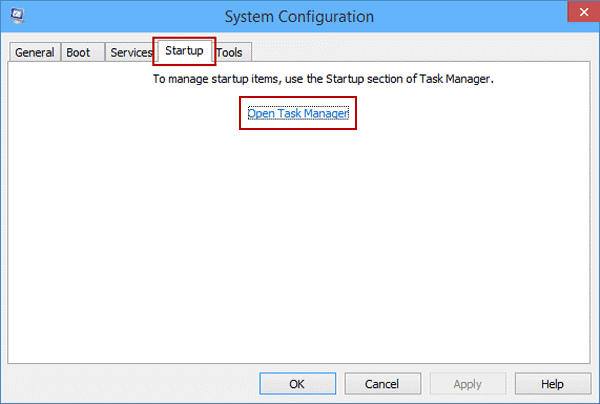Viewport: 600px width, 404px height.
Task: Click the greyed-out Apply button
Action: point(467,384)
